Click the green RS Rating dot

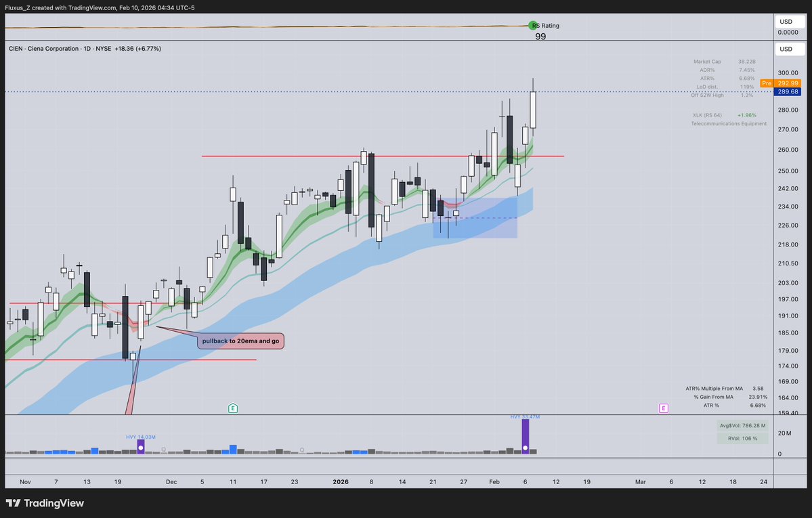533,25
